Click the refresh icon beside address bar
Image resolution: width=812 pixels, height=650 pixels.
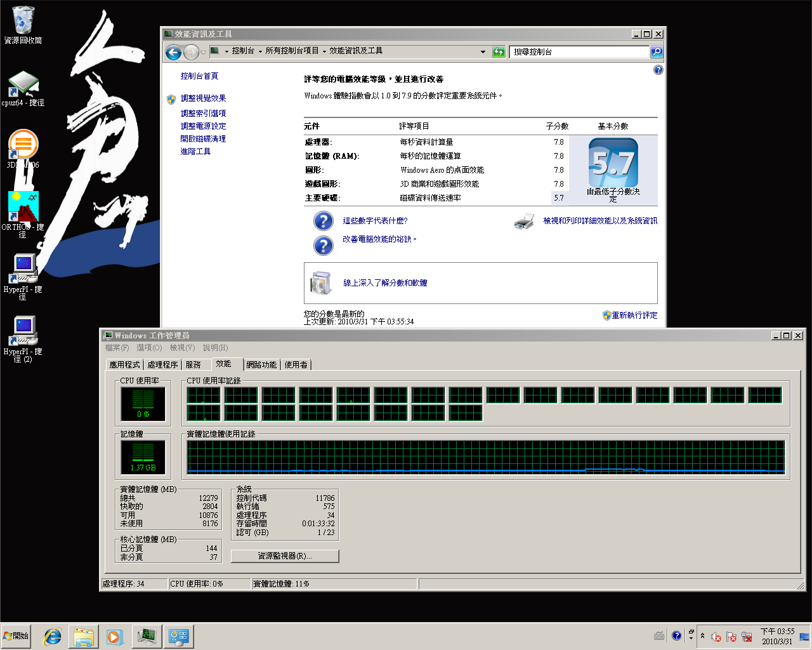coord(499,52)
